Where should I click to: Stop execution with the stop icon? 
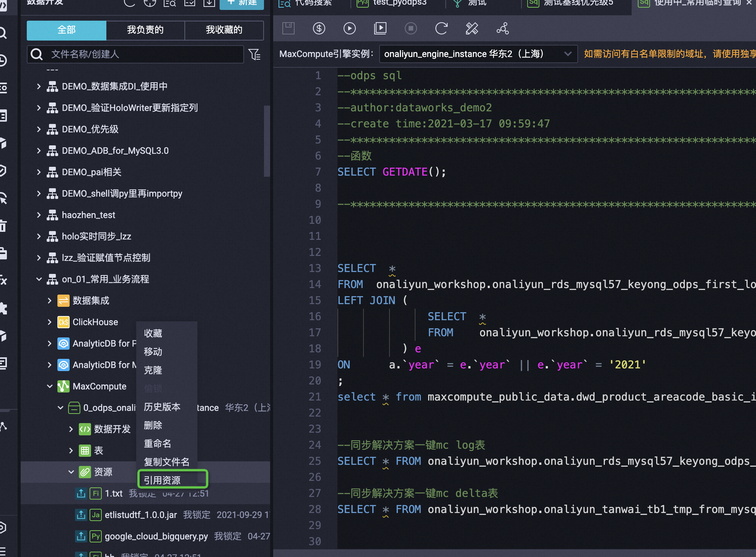(x=411, y=28)
